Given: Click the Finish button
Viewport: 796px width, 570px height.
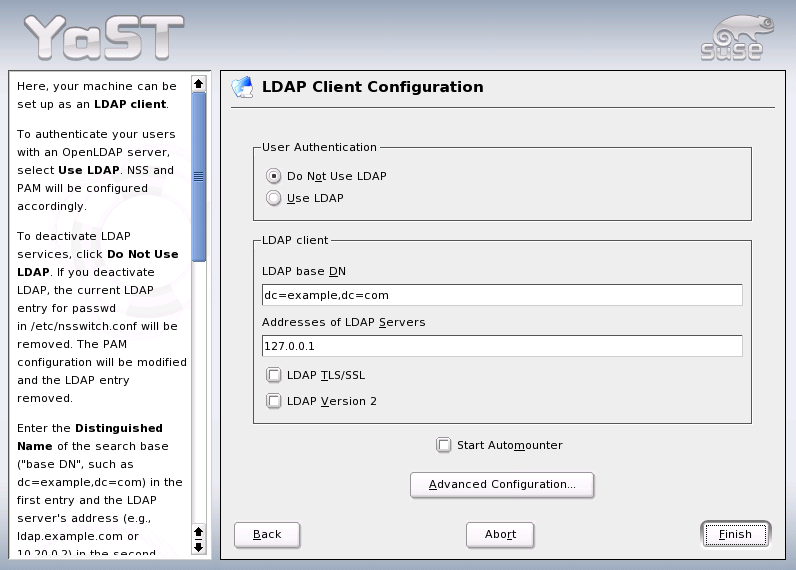Looking at the screenshot, I should [x=735, y=534].
